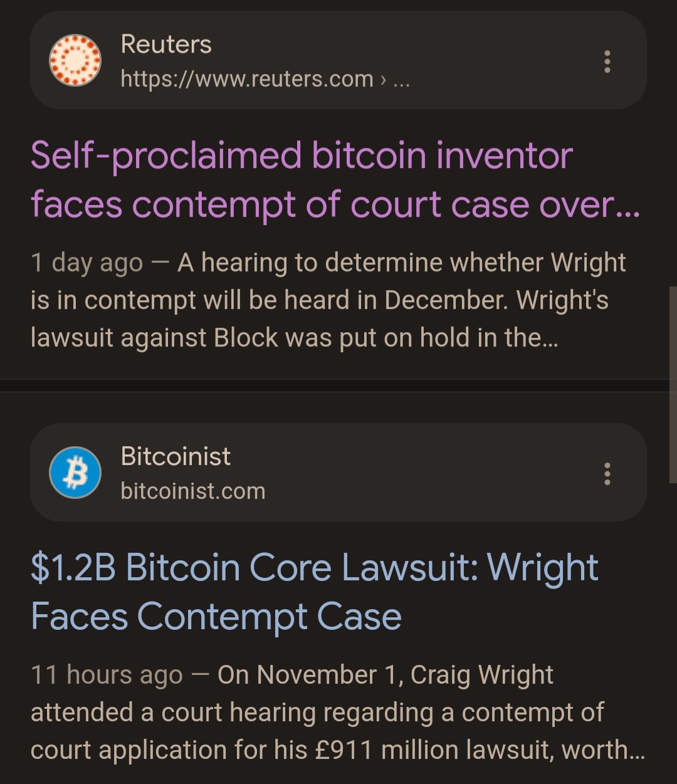The width and height of the screenshot is (677, 784).
Task: Select the Reuters site name label
Action: point(166,44)
